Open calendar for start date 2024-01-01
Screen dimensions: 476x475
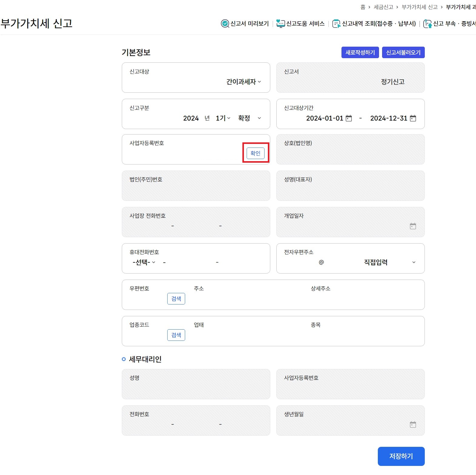pos(349,118)
